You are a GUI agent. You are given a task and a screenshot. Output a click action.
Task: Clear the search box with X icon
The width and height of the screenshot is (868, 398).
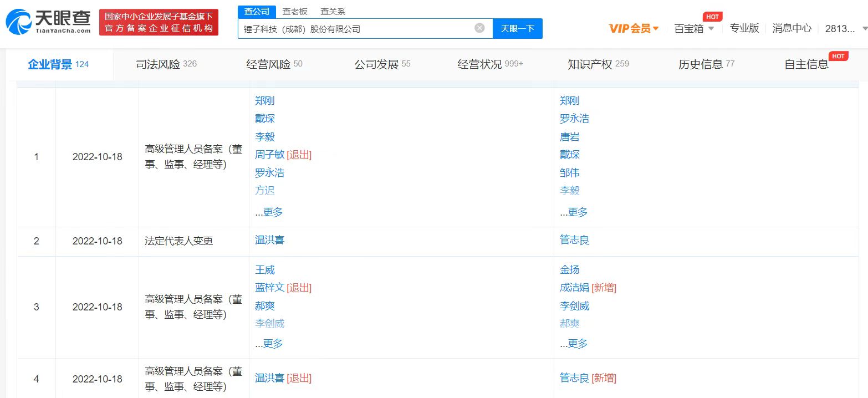(479, 28)
